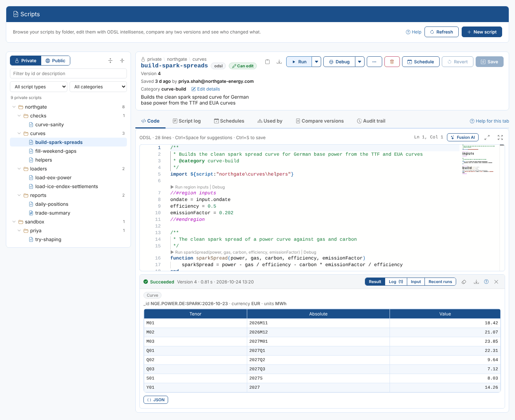Expand all folders in script tree

point(110,61)
